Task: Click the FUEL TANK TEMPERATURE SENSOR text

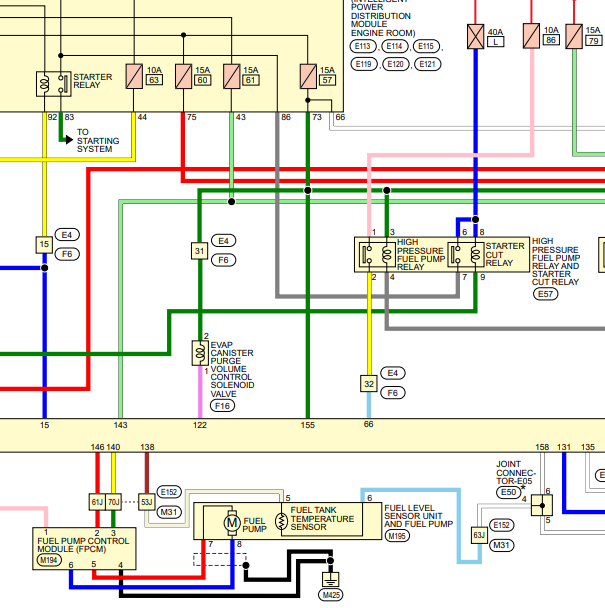Action: pyautogui.click(x=322, y=518)
